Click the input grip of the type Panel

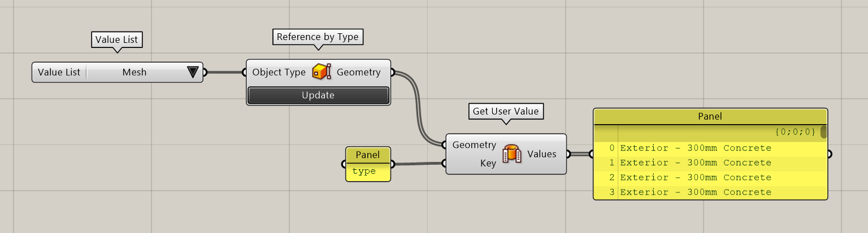click(x=343, y=165)
